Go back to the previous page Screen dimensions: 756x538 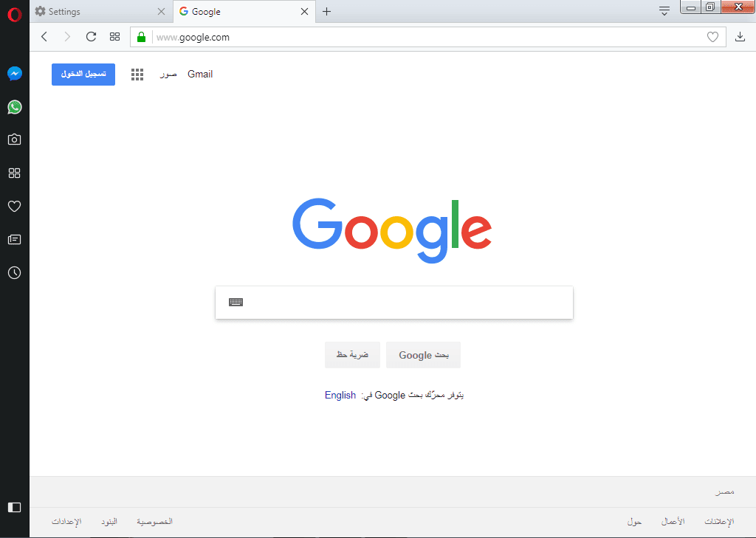point(44,37)
